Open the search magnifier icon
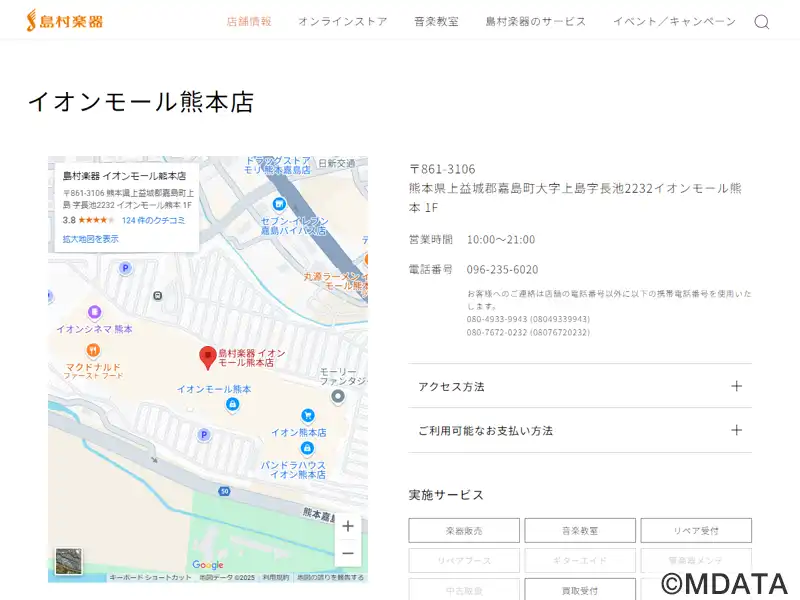The height and width of the screenshot is (600, 800). (762, 22)
